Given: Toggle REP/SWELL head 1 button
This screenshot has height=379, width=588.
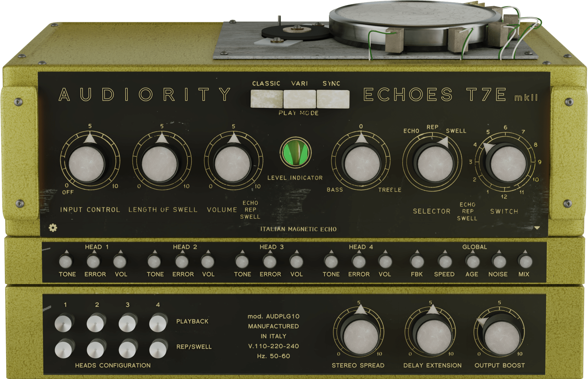Looking at the screenshot, I should point(64,349).
